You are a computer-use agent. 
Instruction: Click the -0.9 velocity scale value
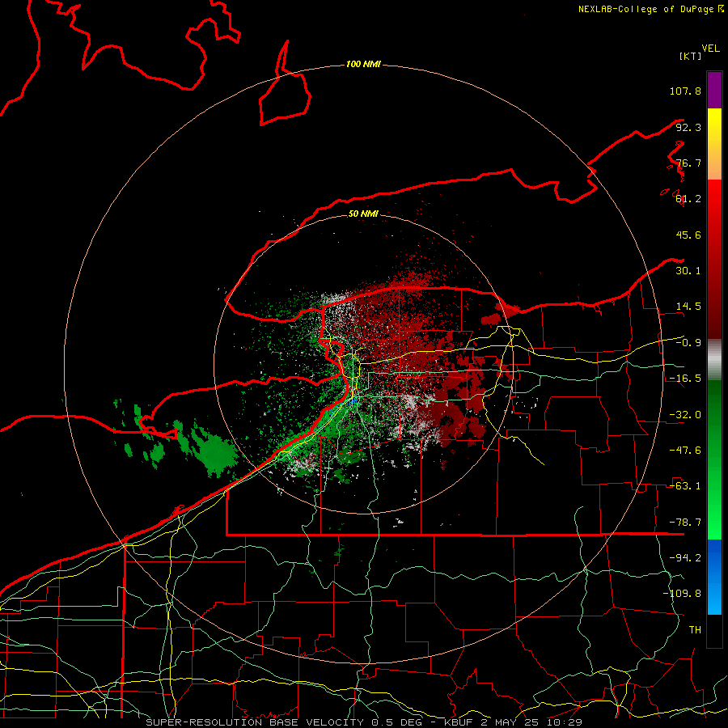[x=688, y=343]
